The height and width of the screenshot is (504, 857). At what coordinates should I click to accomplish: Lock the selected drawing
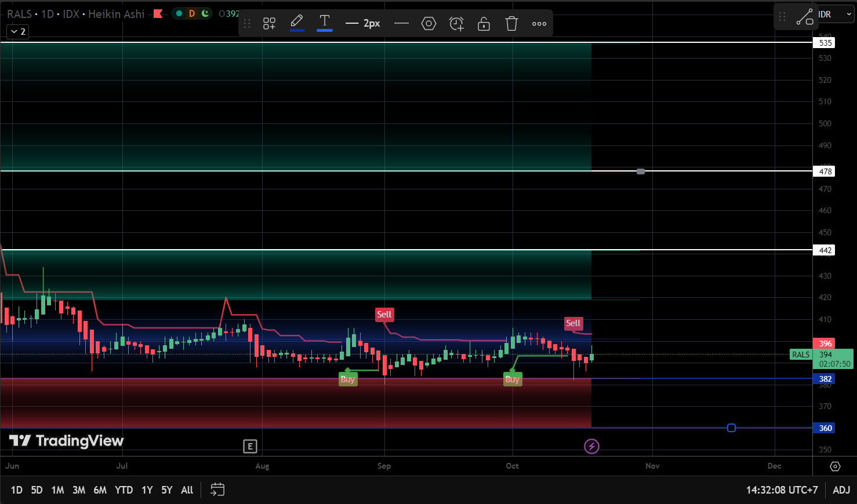(484, 24)
